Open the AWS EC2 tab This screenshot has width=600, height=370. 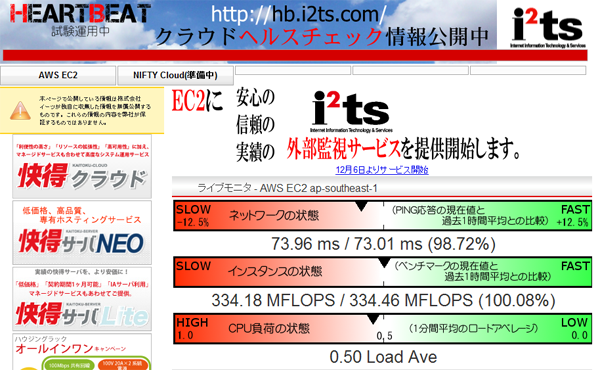pos(58,75)
